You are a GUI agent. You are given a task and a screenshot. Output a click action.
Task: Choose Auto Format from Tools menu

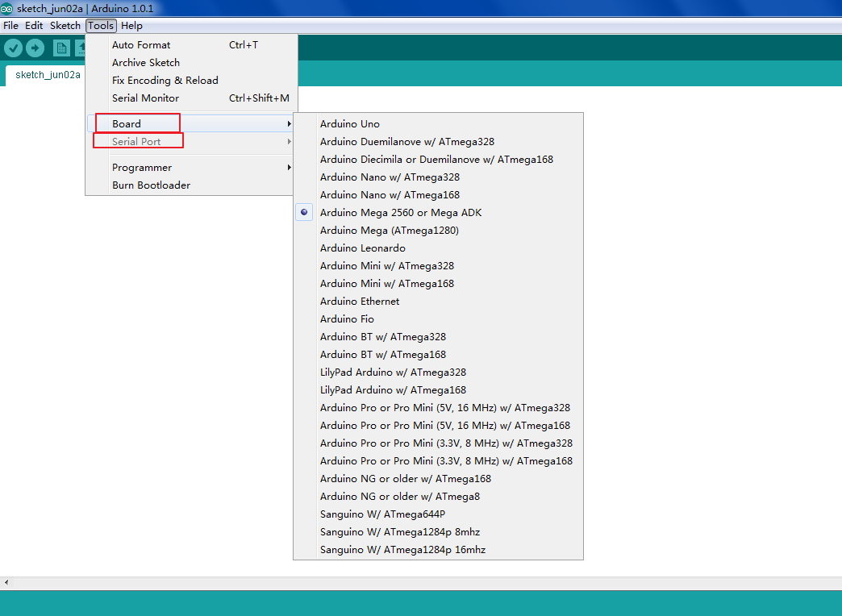tap(141, 45)
